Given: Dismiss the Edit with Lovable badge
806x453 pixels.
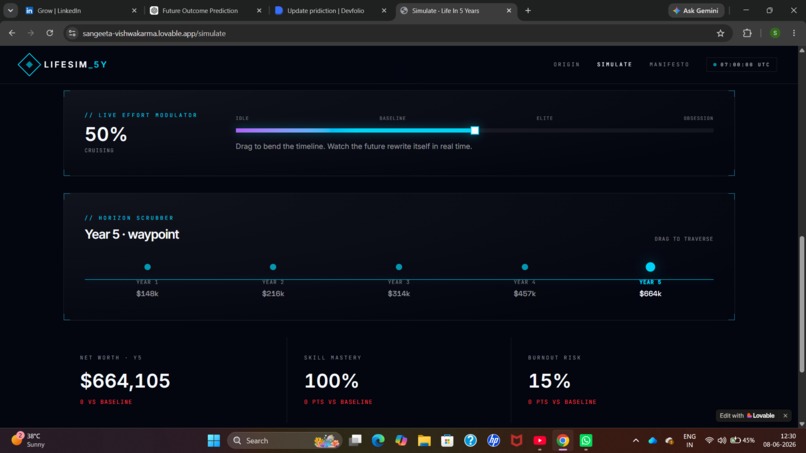Looking at the screenshot, I should pyautogui.click(x=785, y=415).
